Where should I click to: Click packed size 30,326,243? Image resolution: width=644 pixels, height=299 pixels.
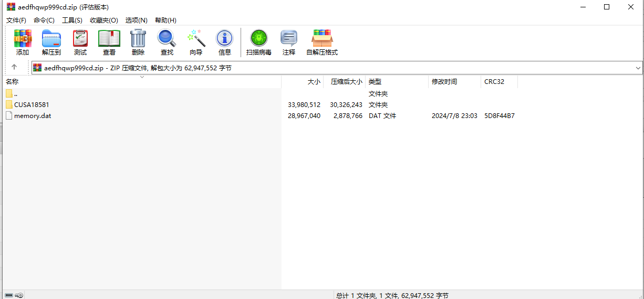point(346,105)
